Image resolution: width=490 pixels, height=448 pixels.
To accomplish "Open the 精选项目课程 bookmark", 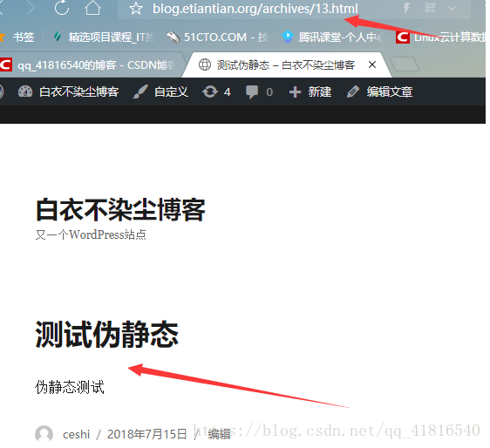I will tap(104, 37).
